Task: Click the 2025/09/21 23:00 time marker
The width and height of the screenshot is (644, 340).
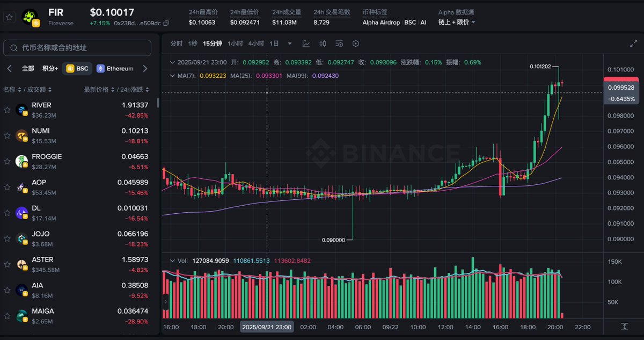Action: pos(267,327)
